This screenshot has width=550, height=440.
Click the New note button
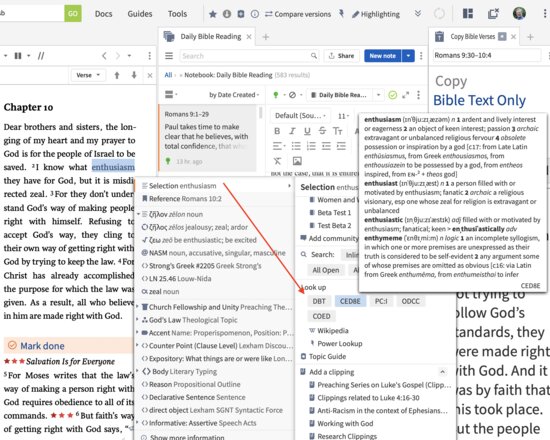tap(382, 56)
